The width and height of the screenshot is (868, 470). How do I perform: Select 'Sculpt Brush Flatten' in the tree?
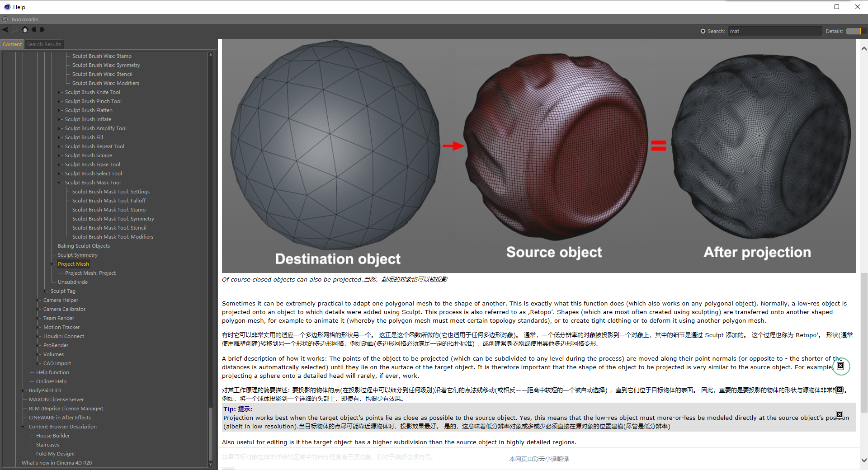coord(89,110)
